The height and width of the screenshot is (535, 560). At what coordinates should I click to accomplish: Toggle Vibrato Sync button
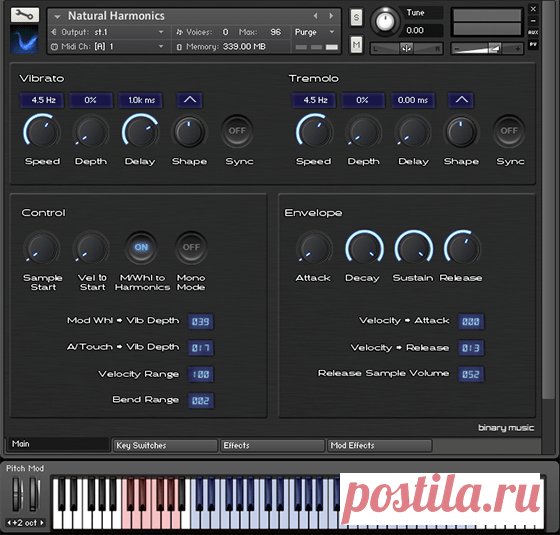(x=237, y=131)
